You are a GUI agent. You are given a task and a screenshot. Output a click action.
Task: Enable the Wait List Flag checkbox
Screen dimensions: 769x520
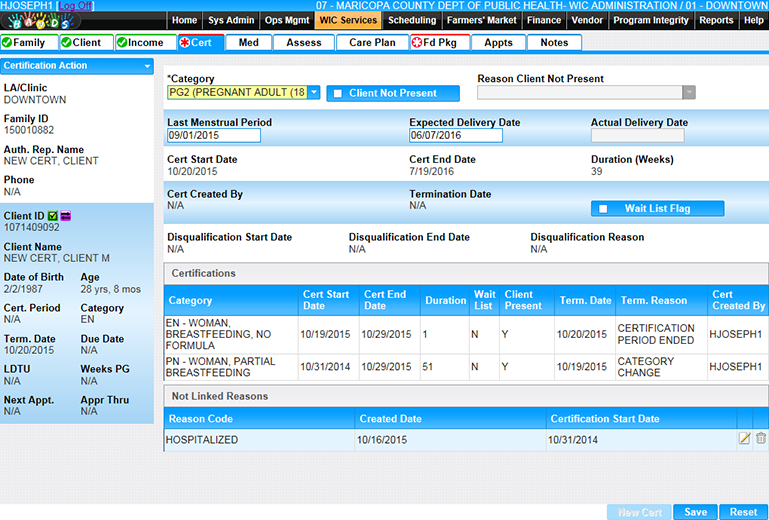[602, 209]
